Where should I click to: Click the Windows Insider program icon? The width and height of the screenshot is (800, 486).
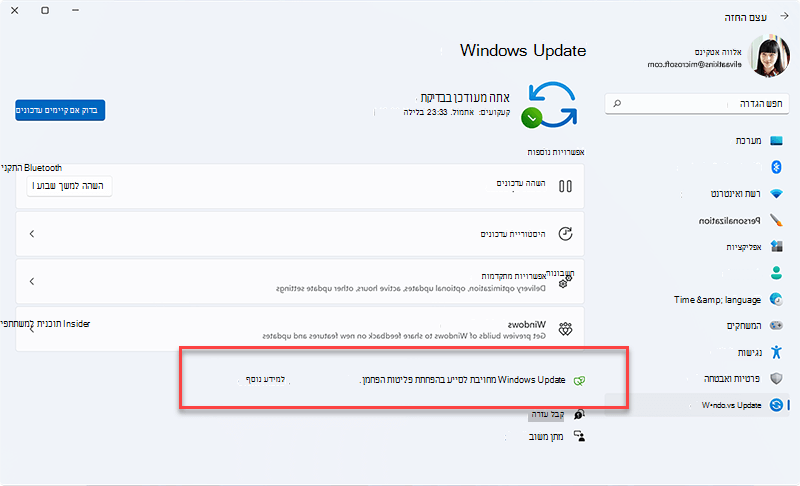[565, 329]
